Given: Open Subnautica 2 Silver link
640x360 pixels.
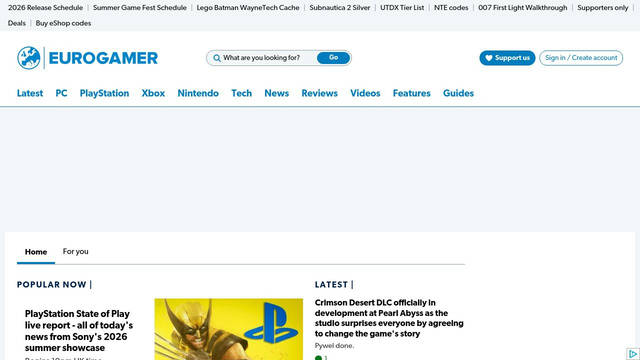Looking at the screenshot, I should coord(340,8).
